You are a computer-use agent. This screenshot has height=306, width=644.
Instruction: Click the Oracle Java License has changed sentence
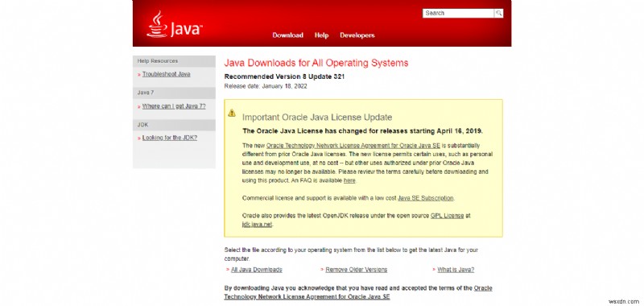[x=363, y=131]
